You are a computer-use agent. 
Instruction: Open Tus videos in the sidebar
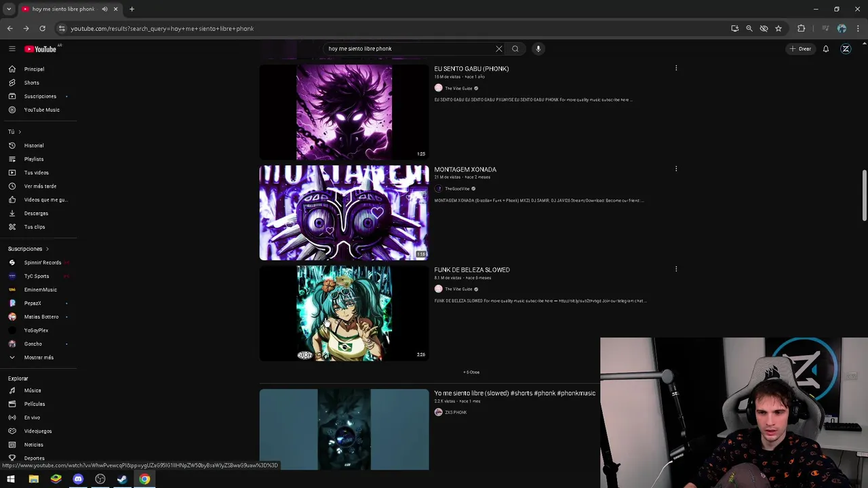38,173
